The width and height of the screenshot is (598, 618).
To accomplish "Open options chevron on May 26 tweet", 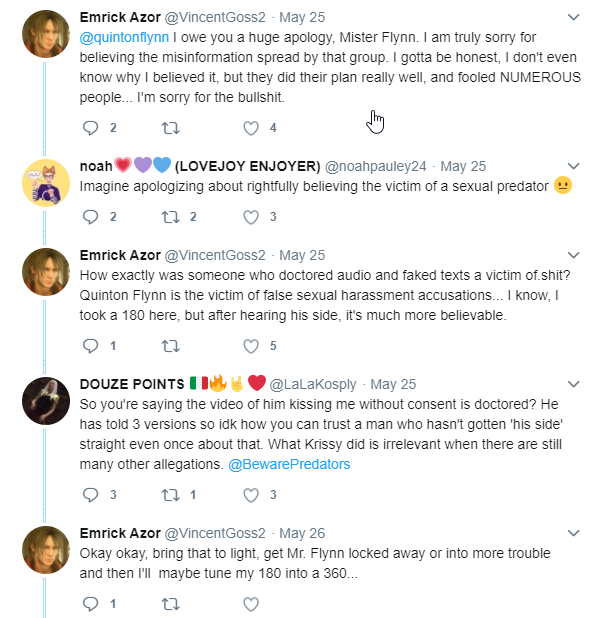I will pos(574,533).
